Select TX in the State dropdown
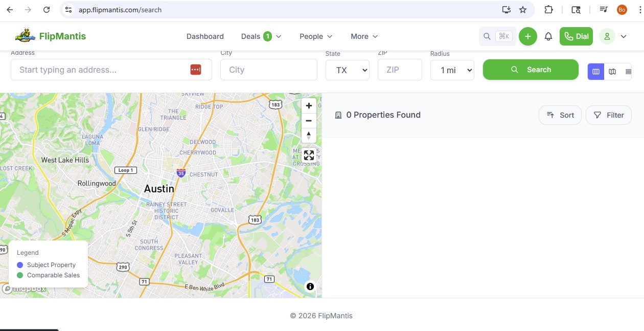This screenshot has width=644, height=331. 347,70
